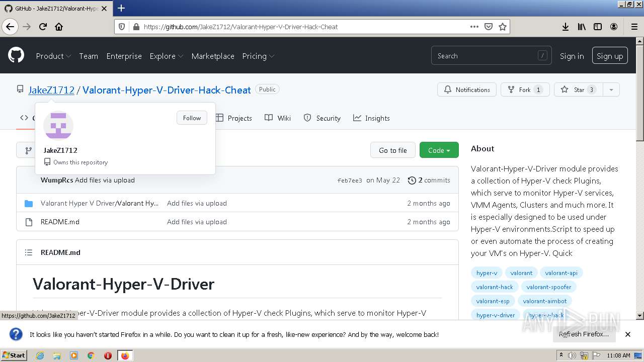The width and height of the screenshot is (644, 362).
Task: Open new tab with plus button
Action: tap(121, 8)
